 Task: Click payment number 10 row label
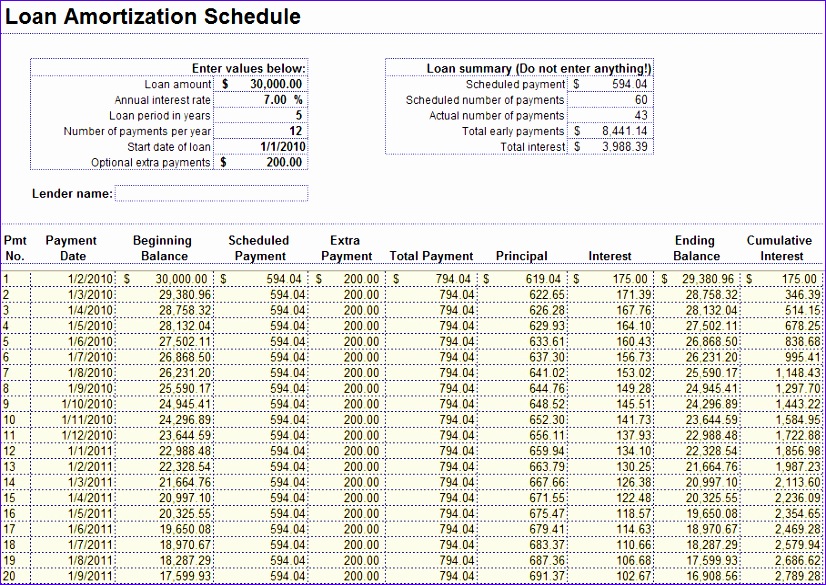click(x=9, y=420)
